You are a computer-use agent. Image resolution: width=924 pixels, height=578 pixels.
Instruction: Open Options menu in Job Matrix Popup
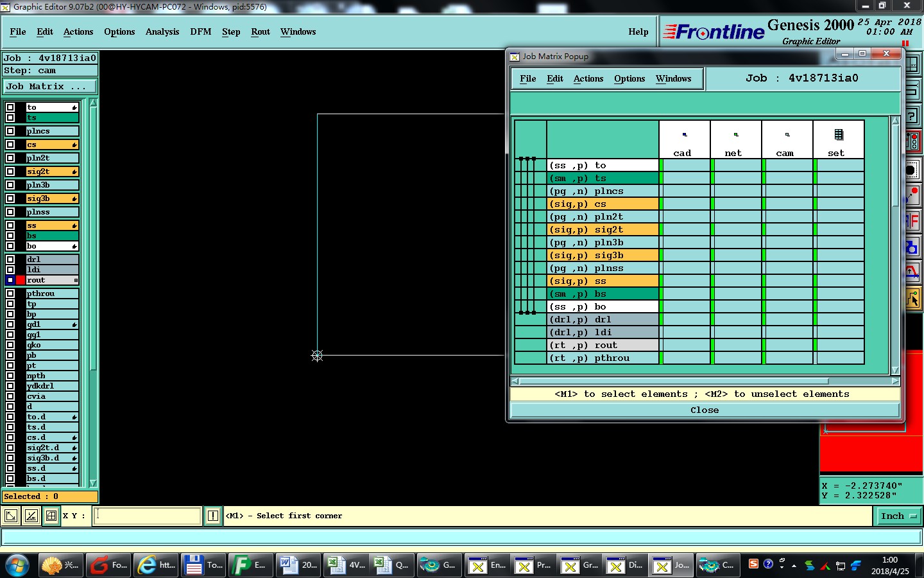click(629, 78)
